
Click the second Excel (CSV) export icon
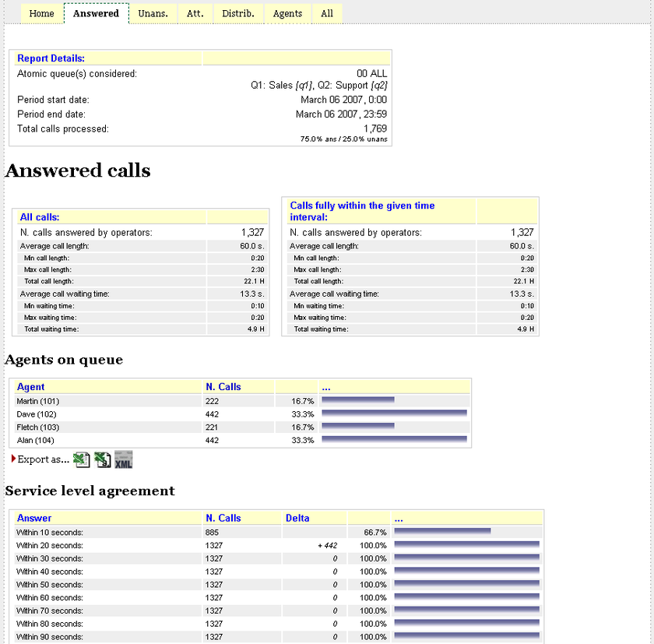click(x=103, y=460)
